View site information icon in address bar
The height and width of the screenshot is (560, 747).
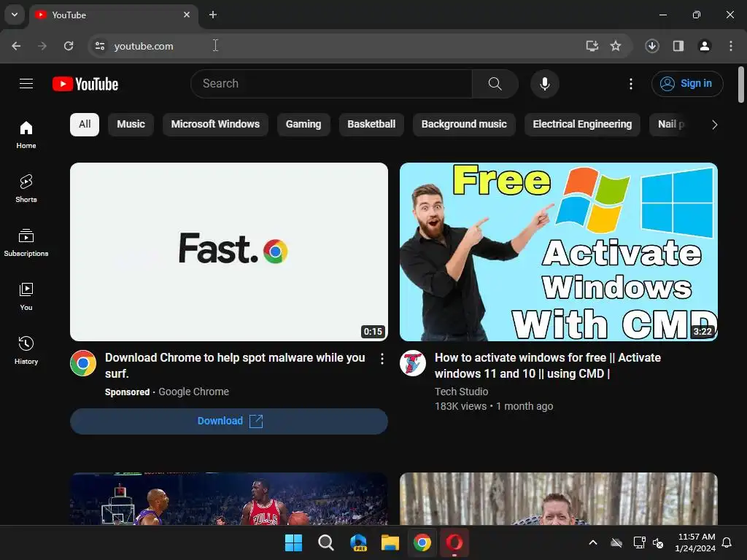tap(99, 46)
